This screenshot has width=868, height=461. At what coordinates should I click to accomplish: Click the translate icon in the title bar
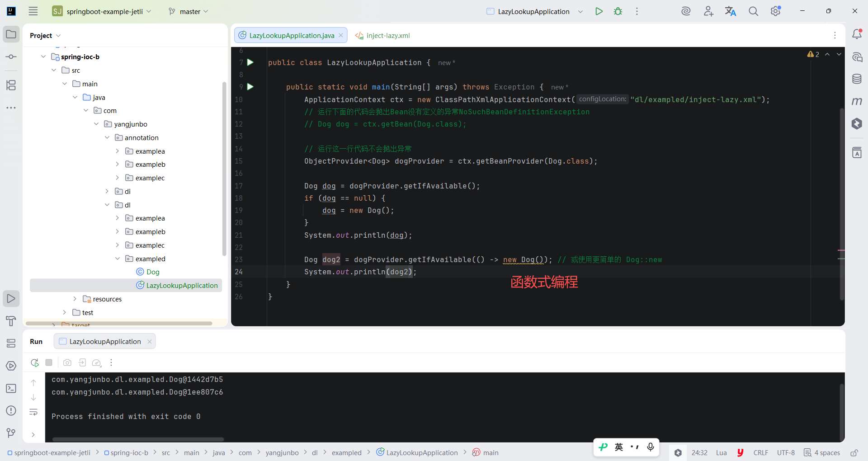[x=731, y=11]
